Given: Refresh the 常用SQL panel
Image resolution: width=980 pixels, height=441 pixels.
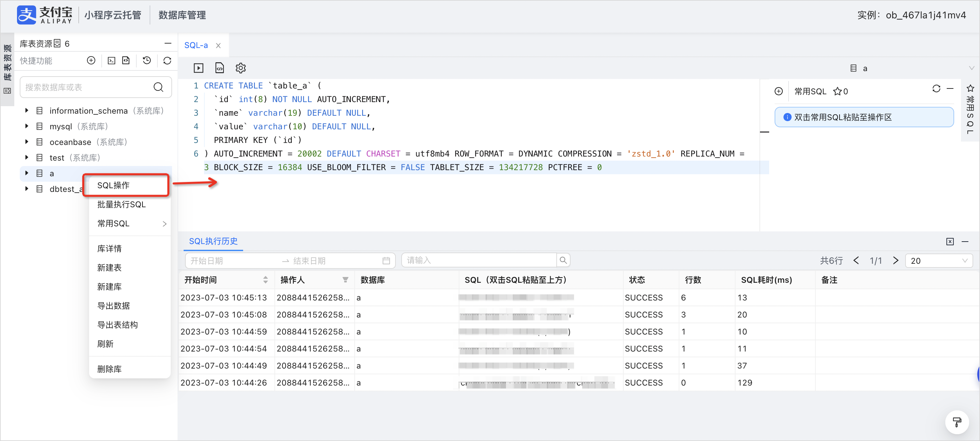Looking at the screenshot, I should [x=936, y=89].
